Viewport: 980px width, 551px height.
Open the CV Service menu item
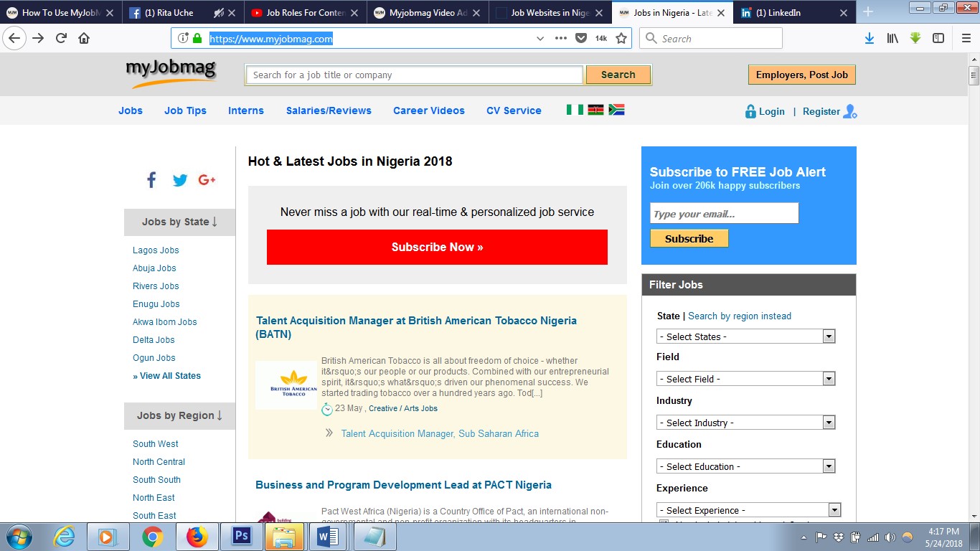click(514, 110)
